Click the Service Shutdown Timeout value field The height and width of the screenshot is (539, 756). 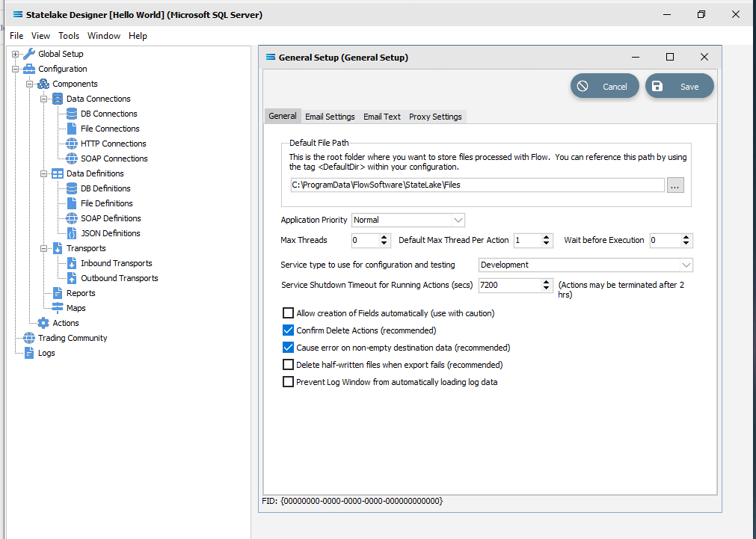(510, 285)
